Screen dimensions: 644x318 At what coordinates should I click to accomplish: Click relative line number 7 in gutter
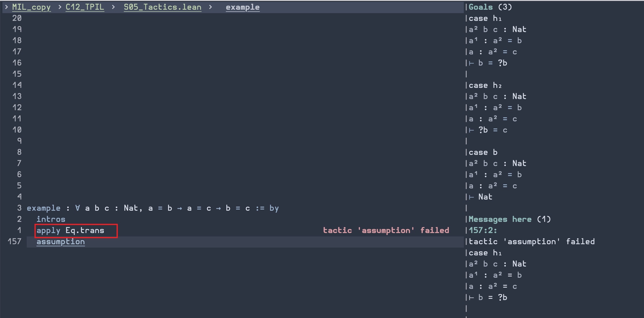tap(19, 163)
